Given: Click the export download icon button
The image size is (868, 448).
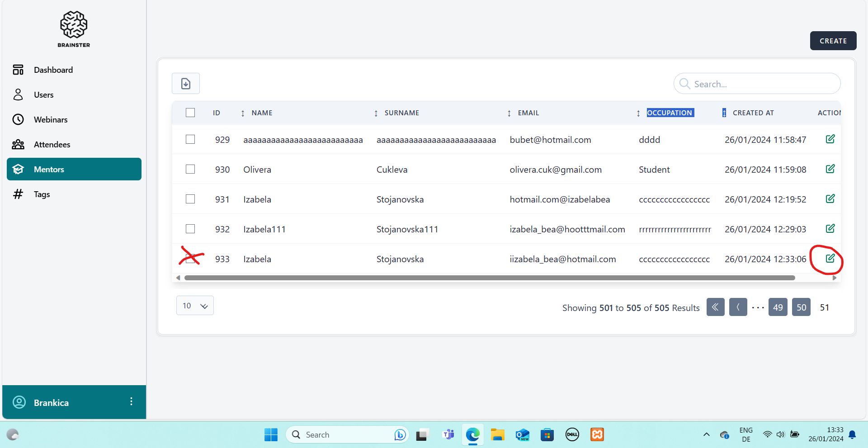Looking at the screenshot, I should 185,84.
